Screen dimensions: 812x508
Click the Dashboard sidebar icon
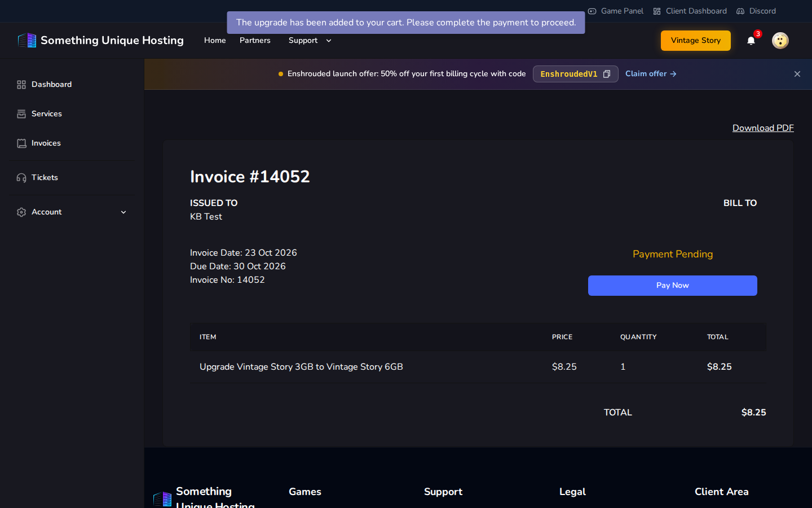coord(21,85)
